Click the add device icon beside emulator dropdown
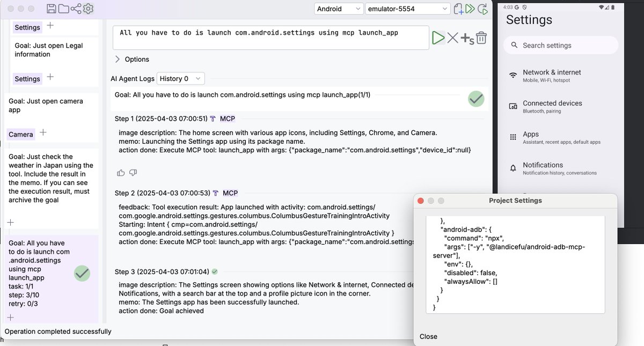Screen dimensions: 644x346 (459, 9)
